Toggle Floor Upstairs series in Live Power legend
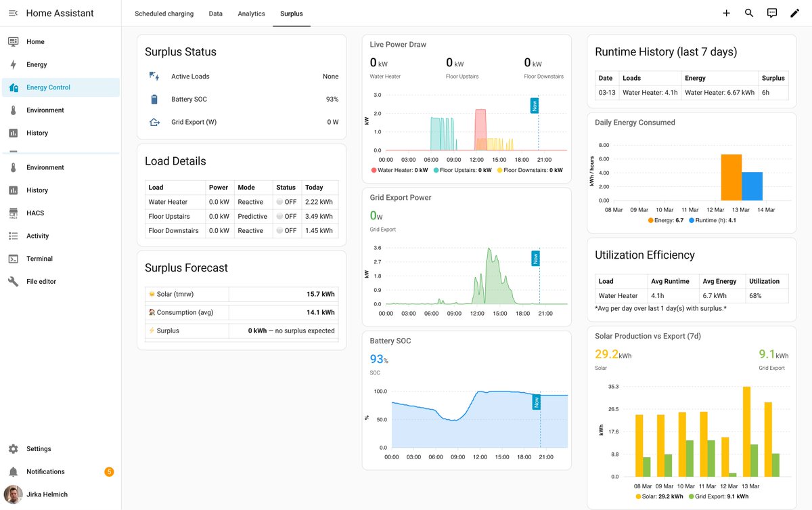The width and height of the screenshot is (812, 510). coord(462,170)
